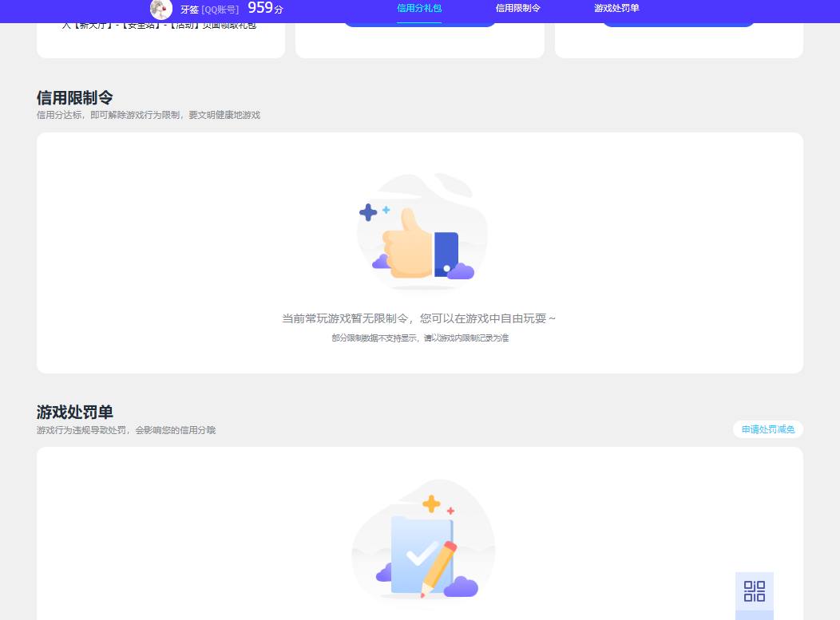Click the gift instructions text on the left card
This screenshot has height=620, width=840.
pos(160,24)
